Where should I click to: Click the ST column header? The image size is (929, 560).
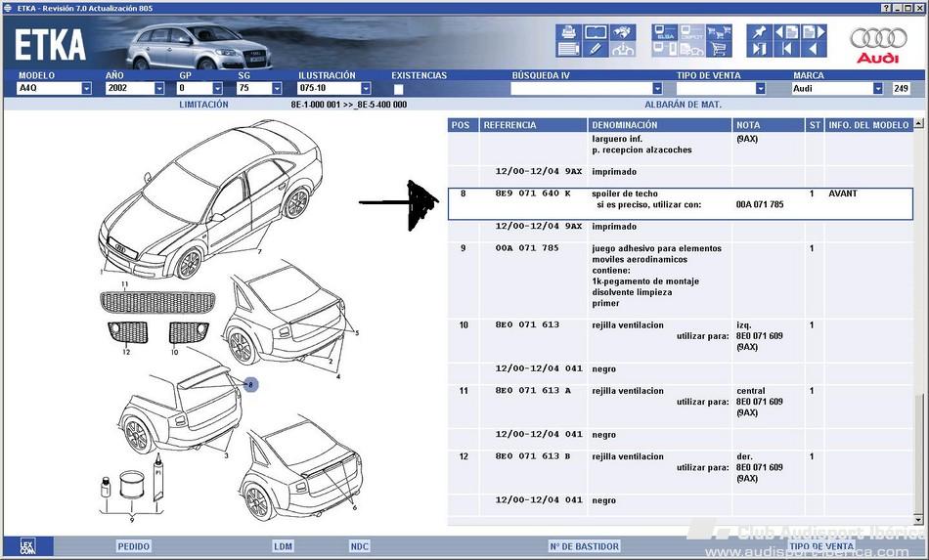point(815,125)
